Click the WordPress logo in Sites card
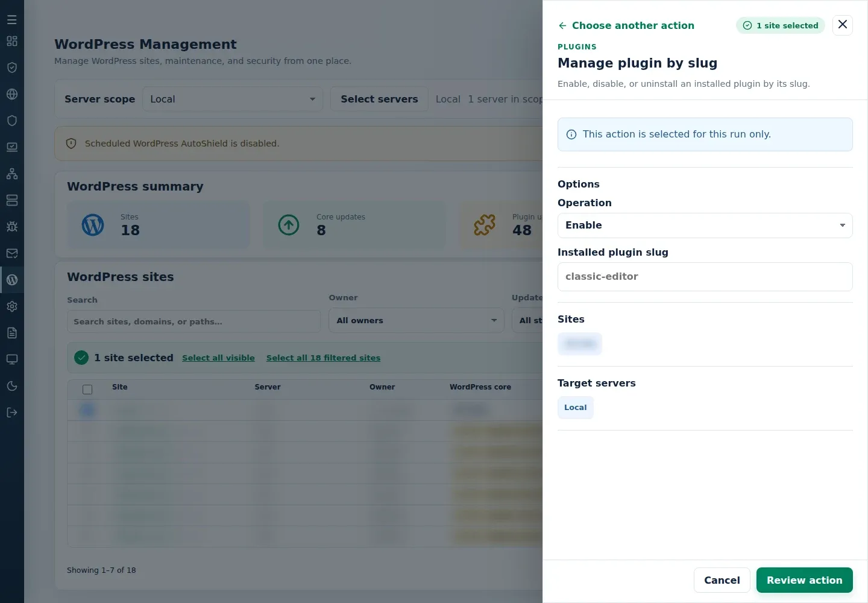Viewport: 868px width, 603px height. tap(93, 225)
